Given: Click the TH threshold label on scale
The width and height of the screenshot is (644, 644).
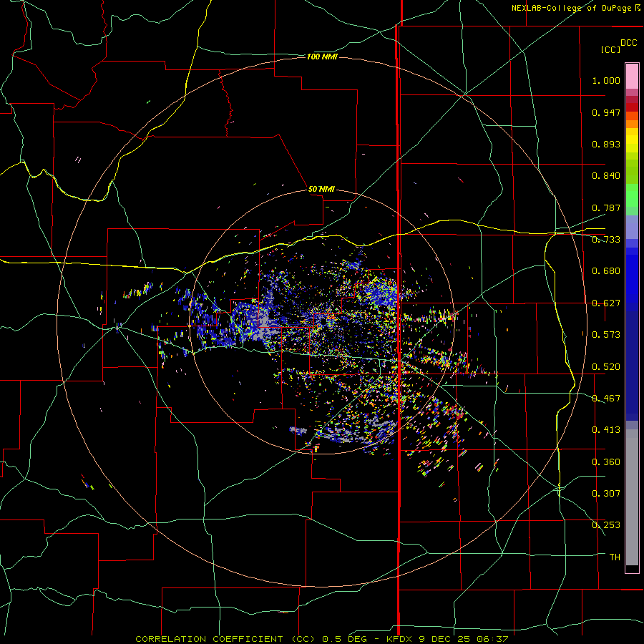Looking at the screenshot, I should (615, 557).
